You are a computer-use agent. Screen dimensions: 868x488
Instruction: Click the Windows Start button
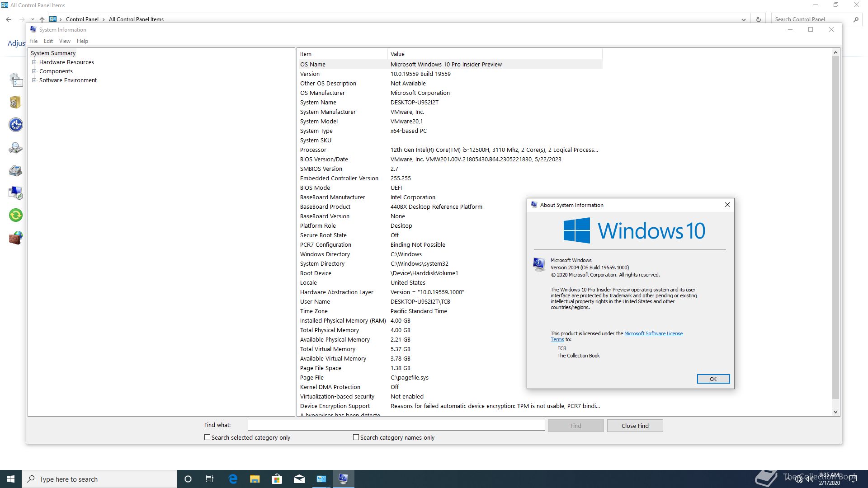click(11, 479)
